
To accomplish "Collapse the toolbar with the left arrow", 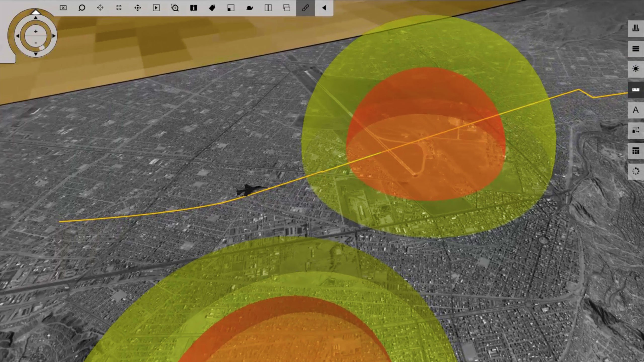I will click(x=324, y=8).
